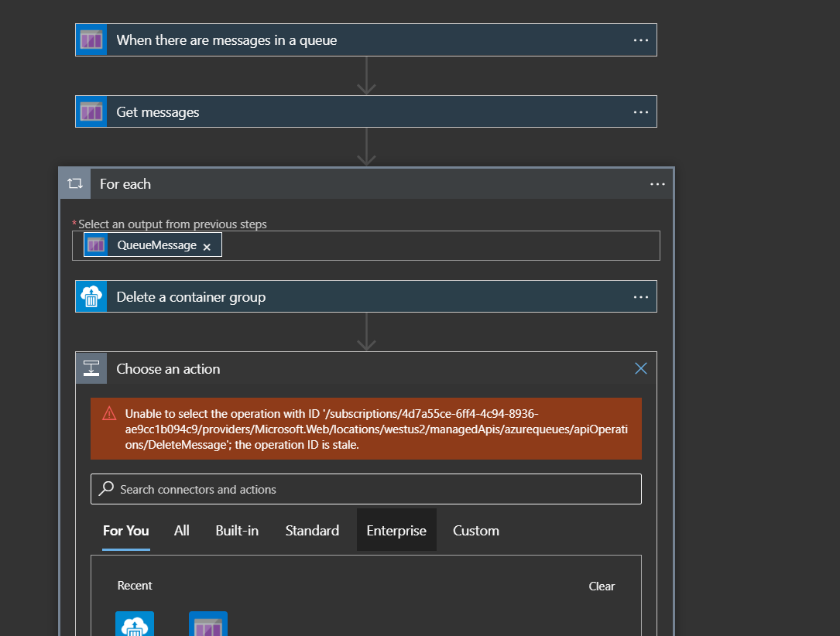Click the magnifier search icon
840x636 pixels.
(x=106, y=488)
